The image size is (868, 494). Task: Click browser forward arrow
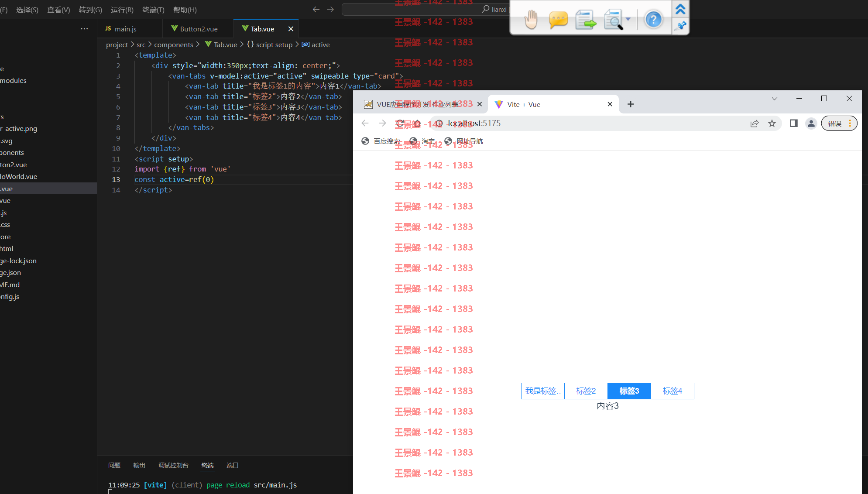[x=383, y=123]
